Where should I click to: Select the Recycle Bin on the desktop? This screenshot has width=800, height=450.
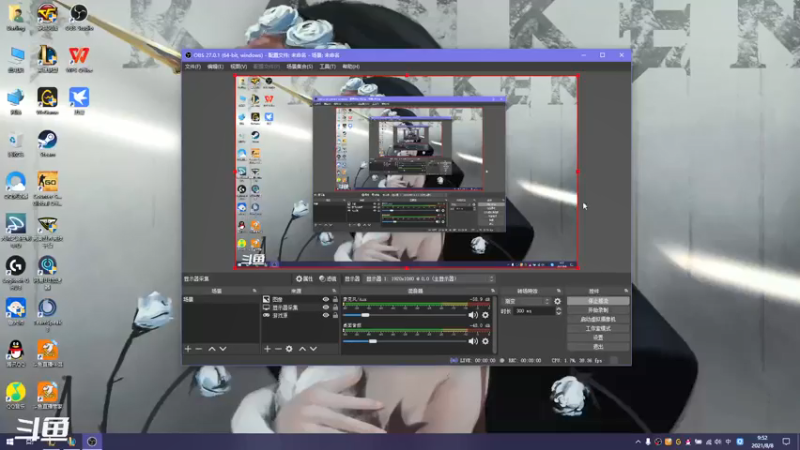point(16,143)
